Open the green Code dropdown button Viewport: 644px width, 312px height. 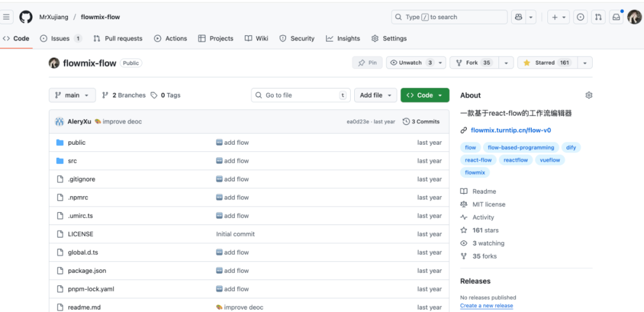tap(425, 95)
